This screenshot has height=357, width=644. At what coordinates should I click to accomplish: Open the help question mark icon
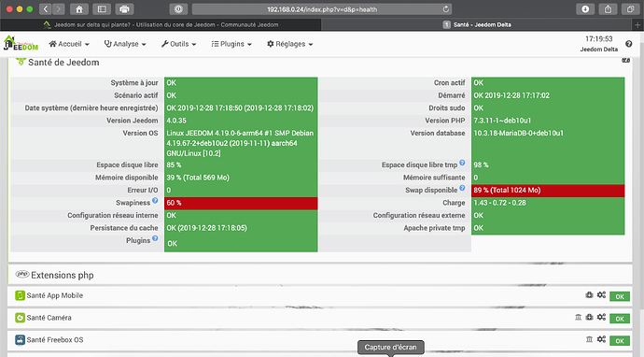click(628, 44)
